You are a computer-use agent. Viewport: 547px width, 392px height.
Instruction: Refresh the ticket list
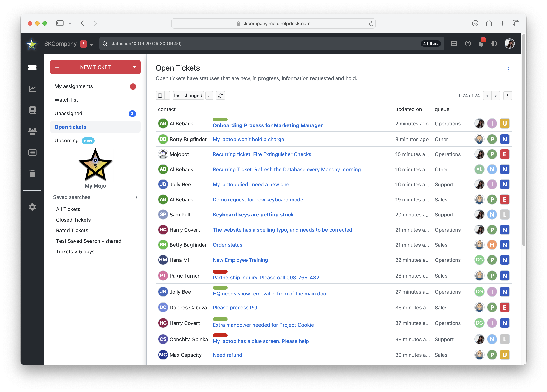220,96
